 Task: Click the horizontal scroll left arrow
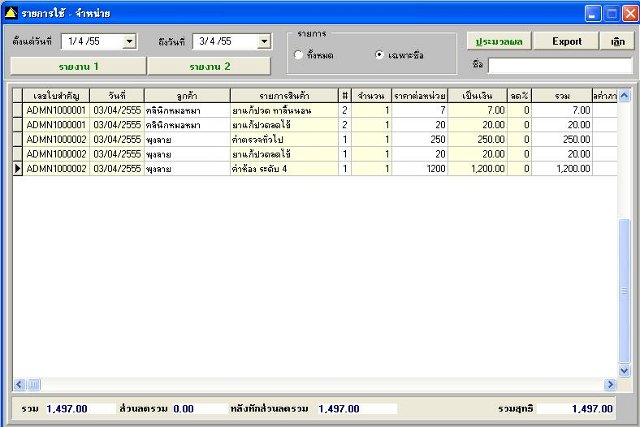pyautogui.click(x=19, y=384)
